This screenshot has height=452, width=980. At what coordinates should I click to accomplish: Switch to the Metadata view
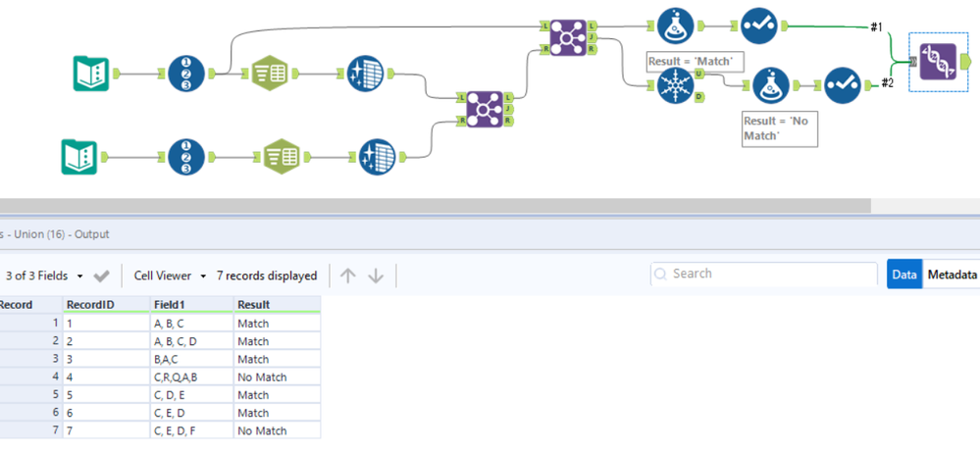click(x=952, y=275)
